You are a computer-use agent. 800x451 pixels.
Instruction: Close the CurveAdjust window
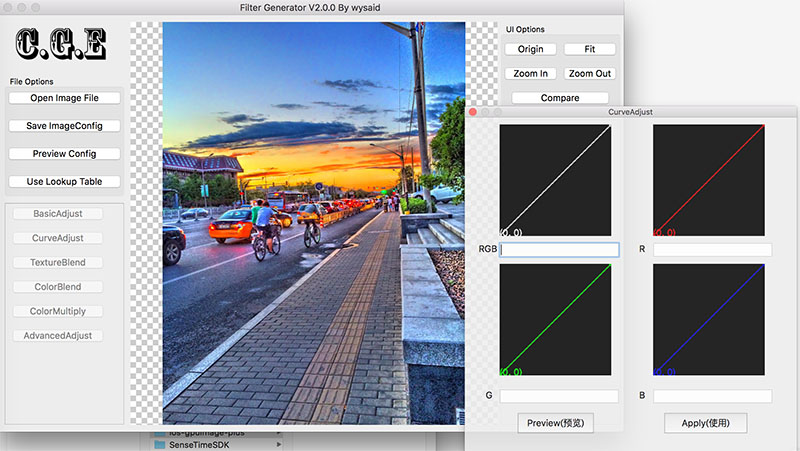[473, 112]
